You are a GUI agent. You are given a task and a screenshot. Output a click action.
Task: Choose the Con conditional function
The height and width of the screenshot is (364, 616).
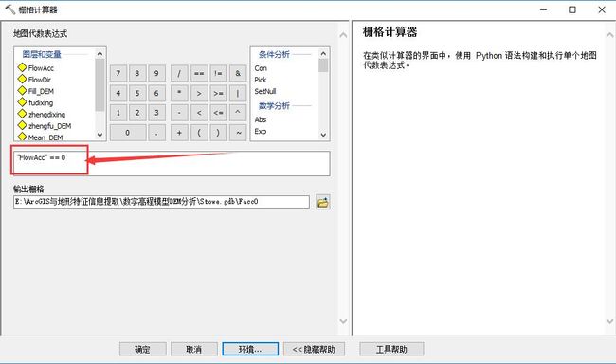pyautogui.click(x=261, y=68)
